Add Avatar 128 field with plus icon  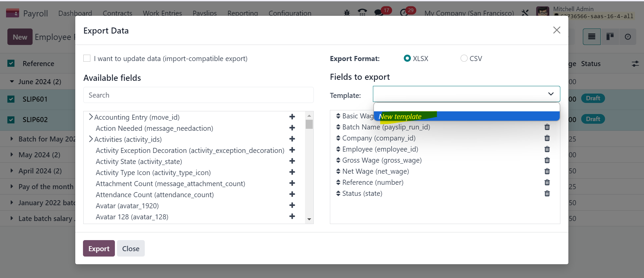(292, 216)
